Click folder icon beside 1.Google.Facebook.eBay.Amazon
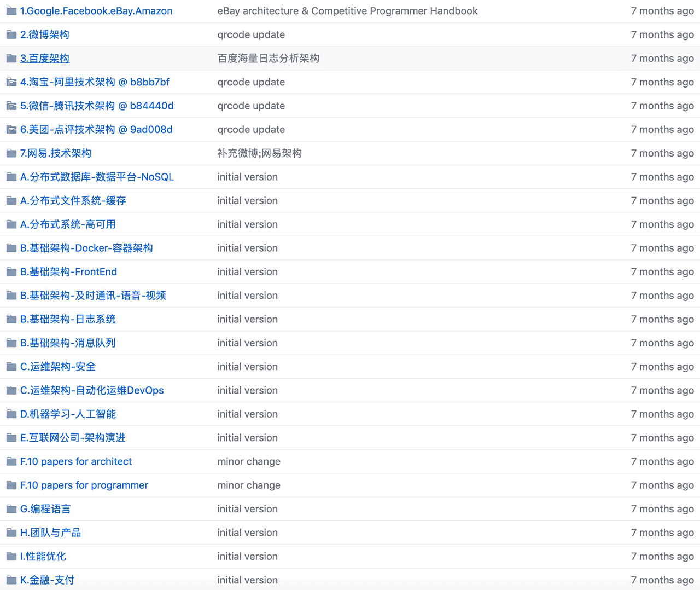 point(11,11)
